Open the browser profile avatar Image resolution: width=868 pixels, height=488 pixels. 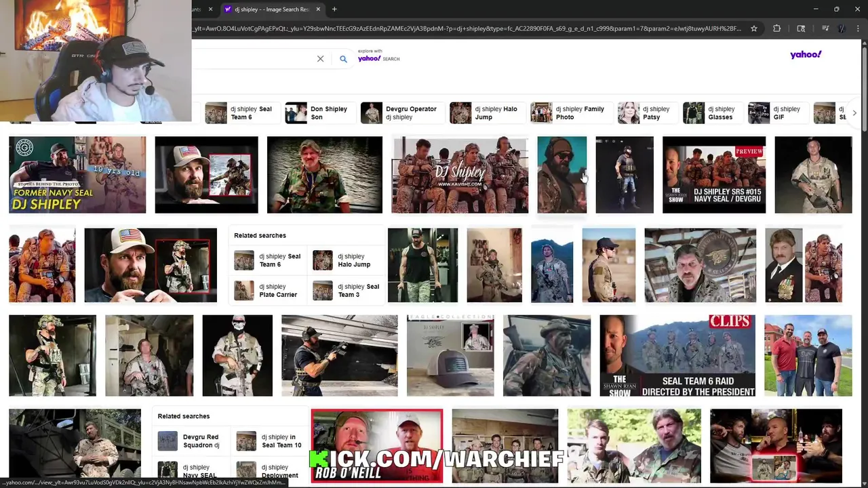[x=842, y=28]
